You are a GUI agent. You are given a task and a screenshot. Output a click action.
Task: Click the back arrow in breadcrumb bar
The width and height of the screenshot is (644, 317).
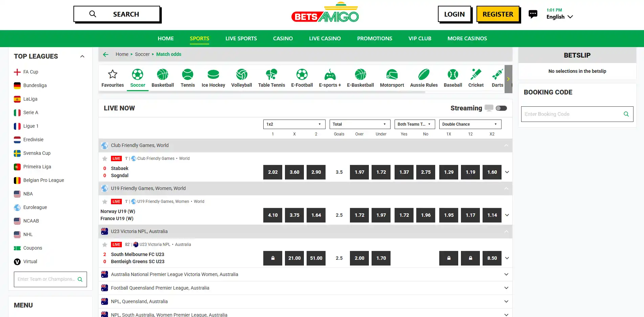point(106,55)
